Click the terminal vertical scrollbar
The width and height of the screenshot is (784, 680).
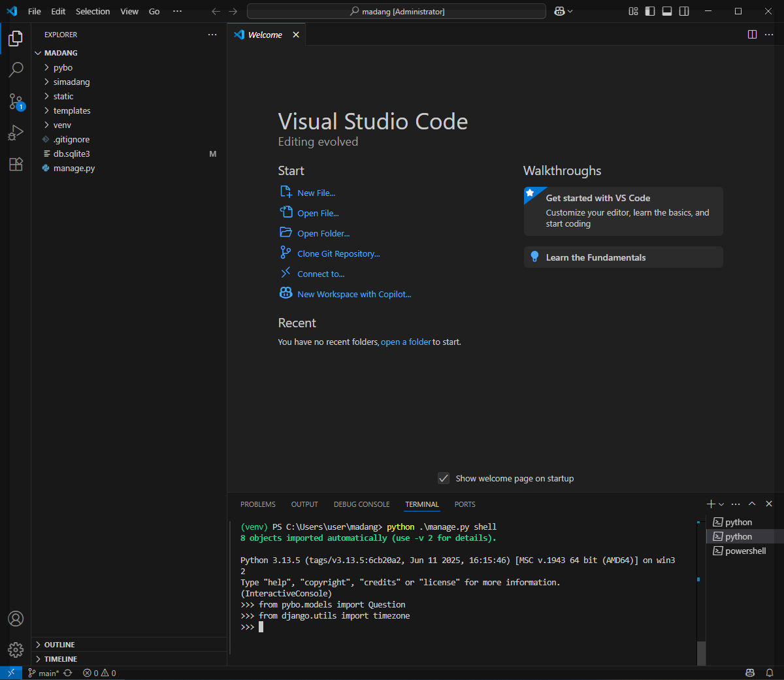pos(701,653)
